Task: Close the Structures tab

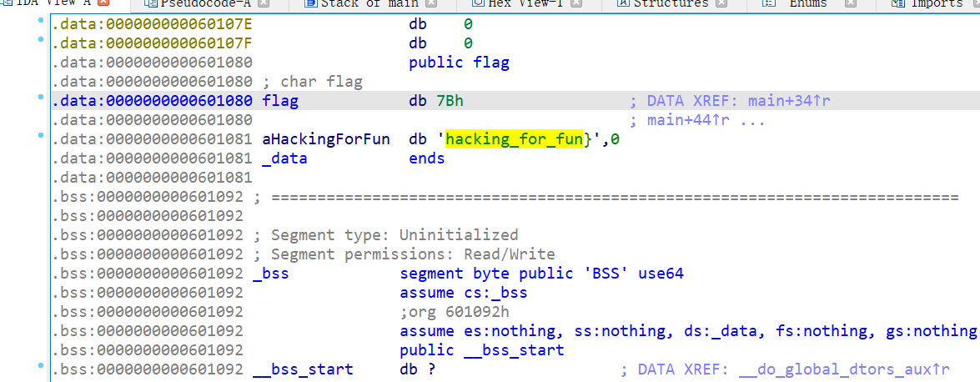Action: [x=721, y=3]
